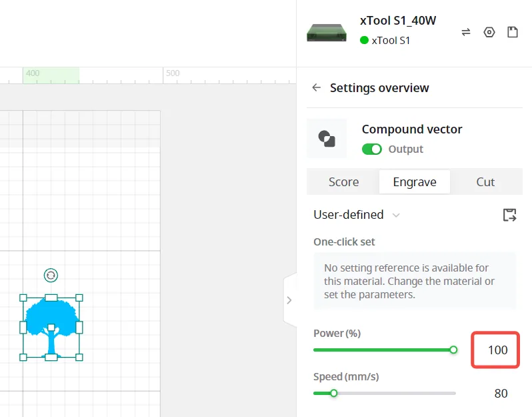Click the Power slider handle
532x417 pixels.
(x=453, y=350)
